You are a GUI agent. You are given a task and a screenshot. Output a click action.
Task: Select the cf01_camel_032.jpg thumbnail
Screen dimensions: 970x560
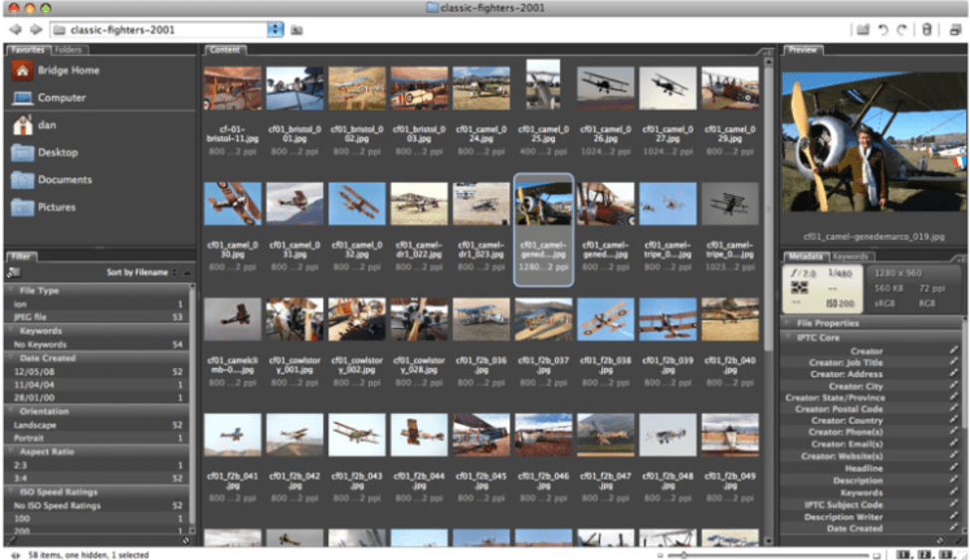coord(356,204)
